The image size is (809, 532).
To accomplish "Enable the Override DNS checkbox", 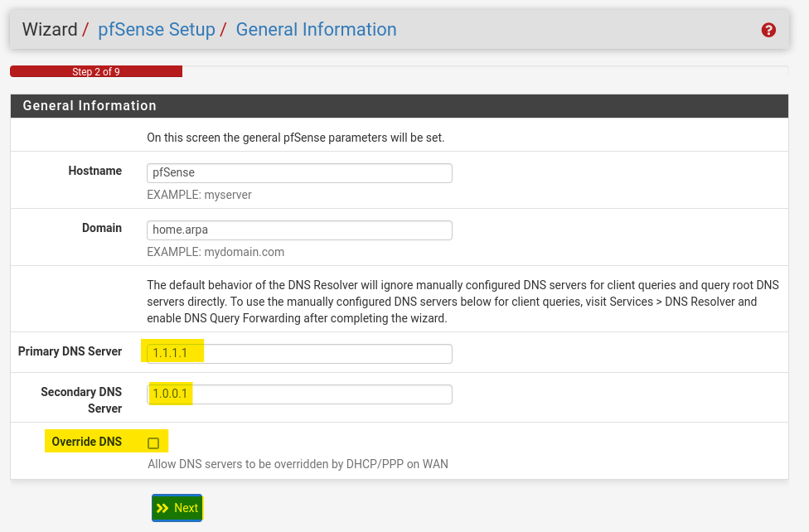I will 153,443.
